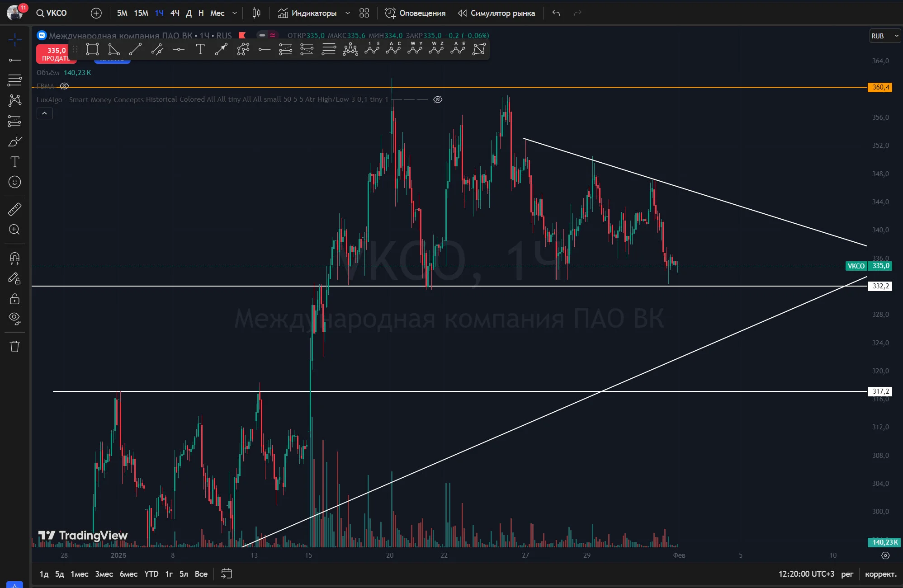
Task: Choose trend line in the floating toolbar
Action: pyautogui.click(x=135, y=49)
